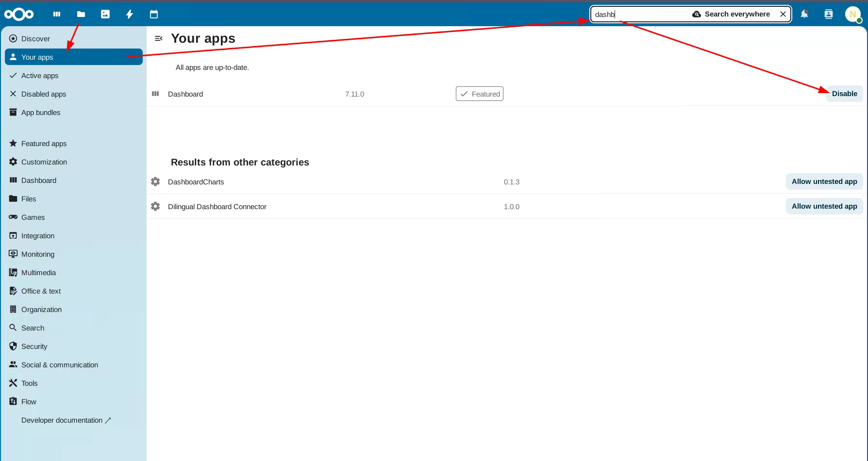Viewport: 868px width, 461px height.
Task: Allow untested app for DashboardCharts
Action: (x=824, y=181)
